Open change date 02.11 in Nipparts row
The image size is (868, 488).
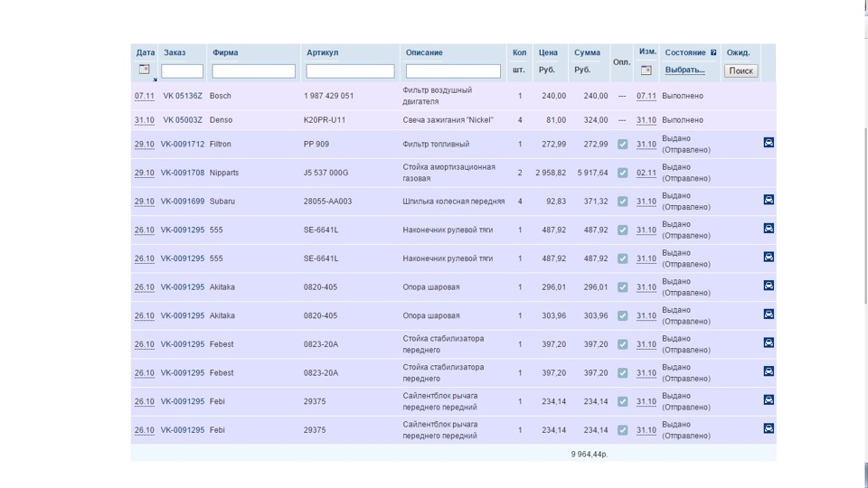[646, 173]
